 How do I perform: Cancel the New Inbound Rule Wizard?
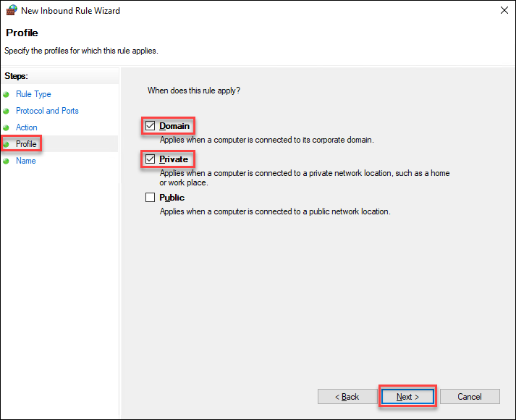tap(470, 397)
